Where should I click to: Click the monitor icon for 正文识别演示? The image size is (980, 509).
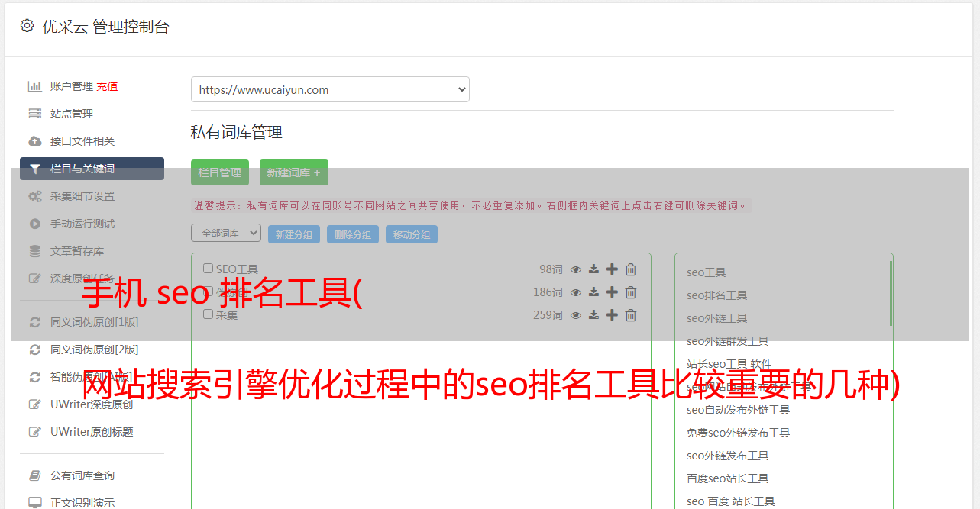click(x=35, y=503)
